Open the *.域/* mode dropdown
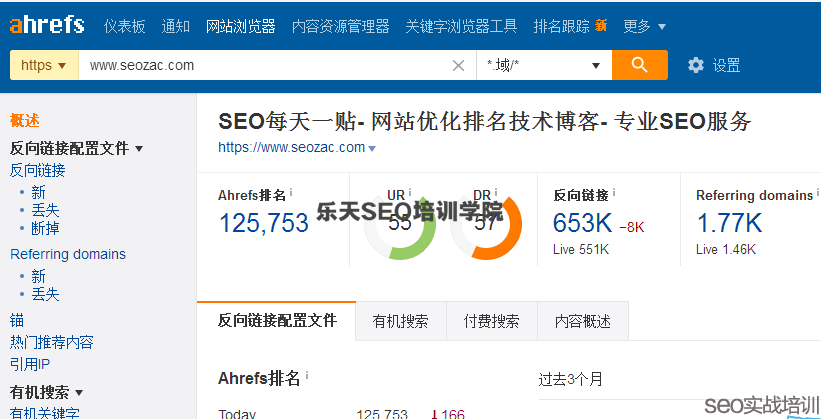This screenshot has width=821, height=419. coord(543,66)
